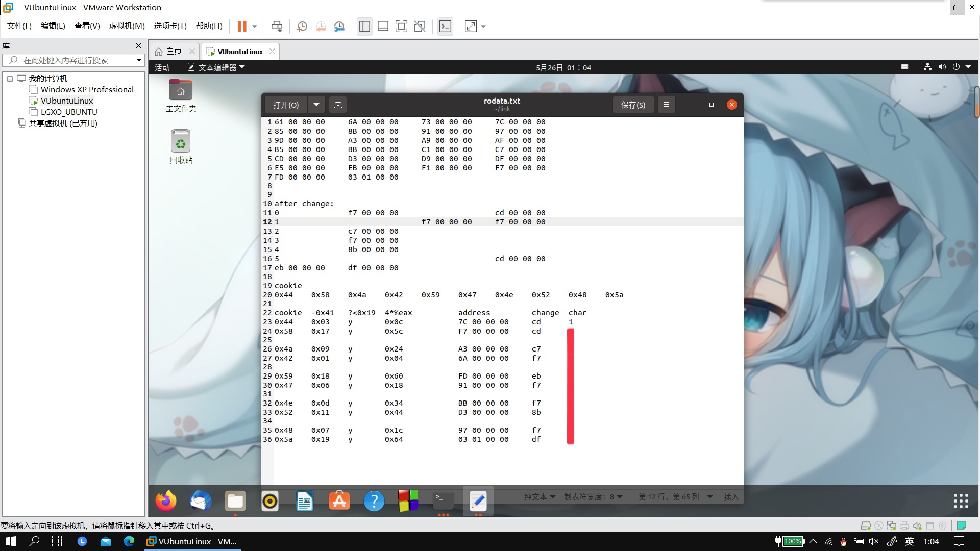Open Windows search from taskbar

pyautogui.click(x=34, y=541)
